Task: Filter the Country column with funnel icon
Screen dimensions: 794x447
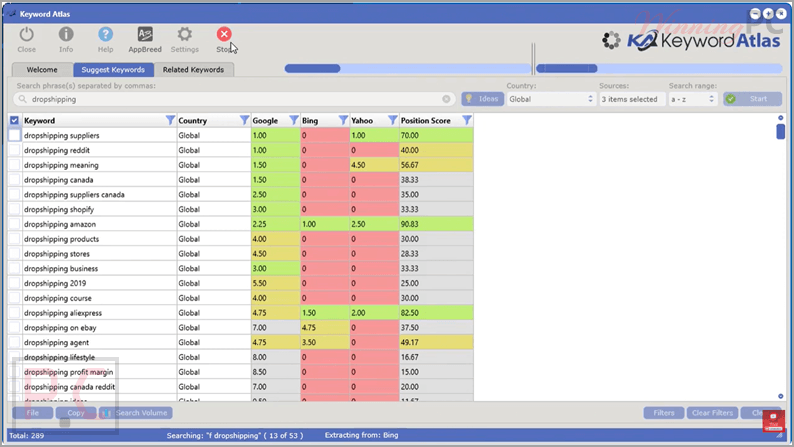Action: point(244,120)
